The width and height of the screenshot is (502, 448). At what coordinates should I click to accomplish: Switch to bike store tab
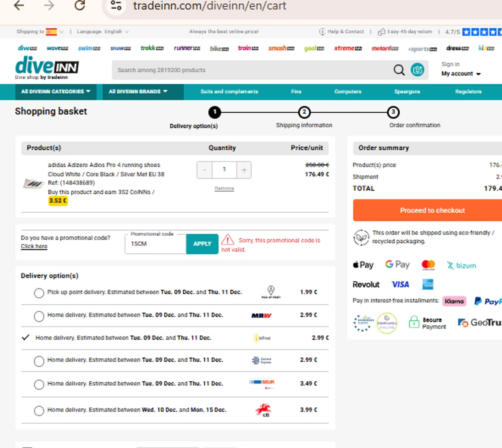(219, 49)
